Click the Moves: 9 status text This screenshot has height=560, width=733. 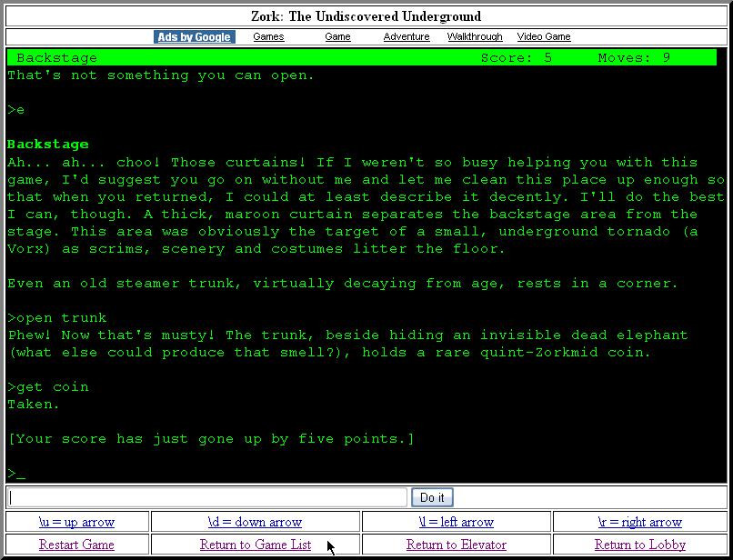[x=634, y=57]
